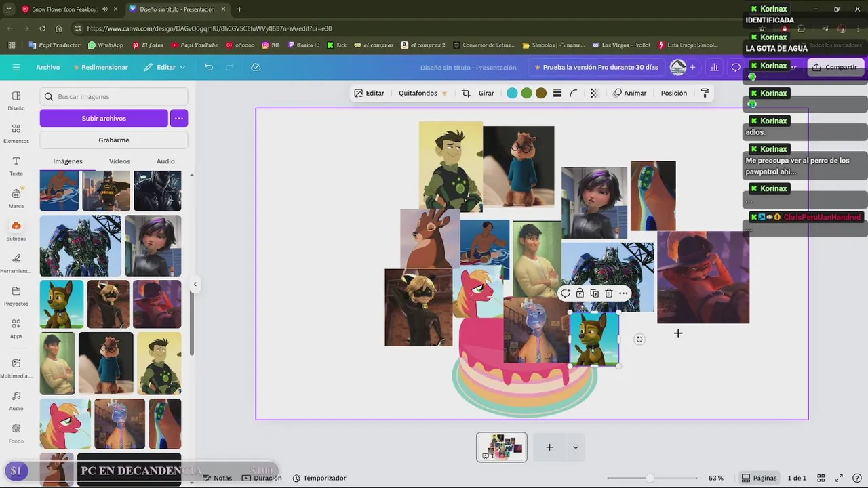This screenshot has width=868, height=488.
Task: Open the analytics bar chart icon
Action: (714, 67)
